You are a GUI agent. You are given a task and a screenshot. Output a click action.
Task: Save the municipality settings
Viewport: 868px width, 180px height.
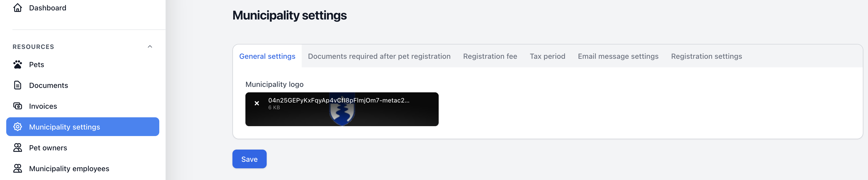249,159
